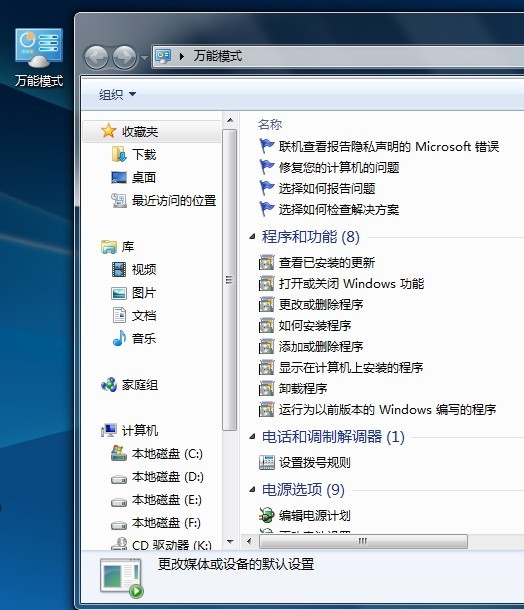
Task: Open 选择如何报告问题 item
Action: tap(327, 189)
